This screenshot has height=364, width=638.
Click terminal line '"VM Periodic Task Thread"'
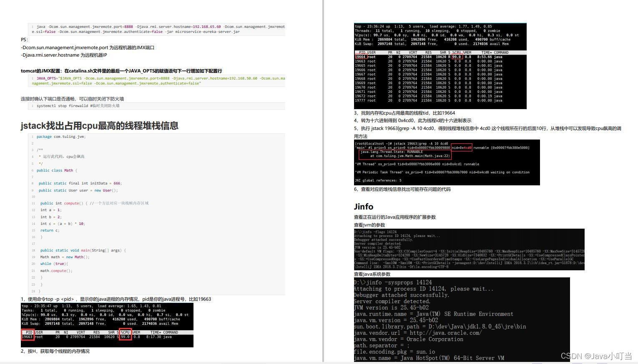click(442, 172)
